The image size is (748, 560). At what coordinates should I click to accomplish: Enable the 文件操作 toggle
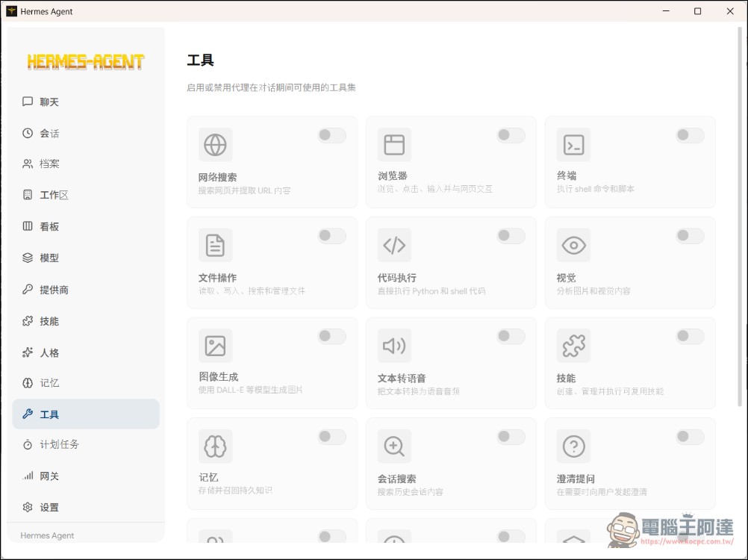coord(332,236)
